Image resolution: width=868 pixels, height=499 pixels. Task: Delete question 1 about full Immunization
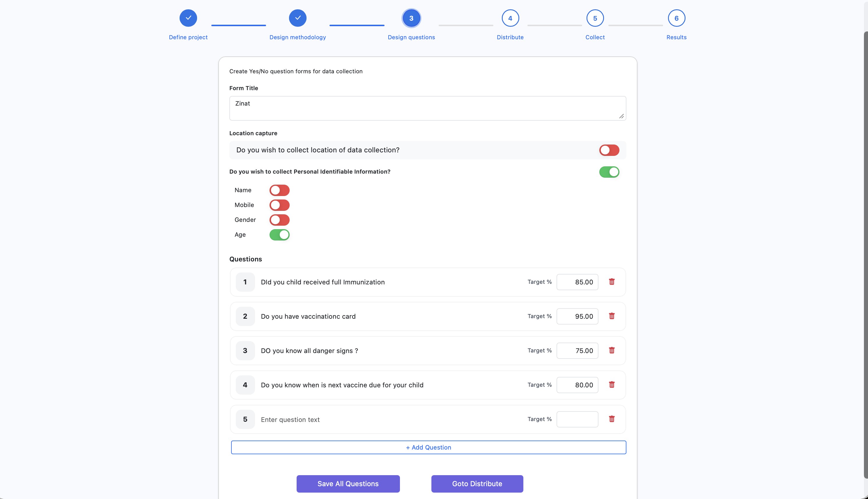click(x=612, y=282)
